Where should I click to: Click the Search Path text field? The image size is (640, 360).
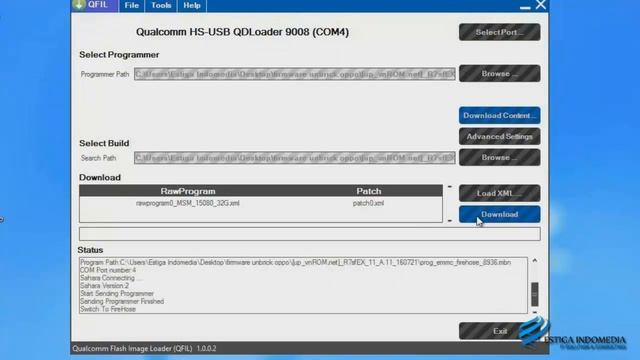[x=295, y=158]
